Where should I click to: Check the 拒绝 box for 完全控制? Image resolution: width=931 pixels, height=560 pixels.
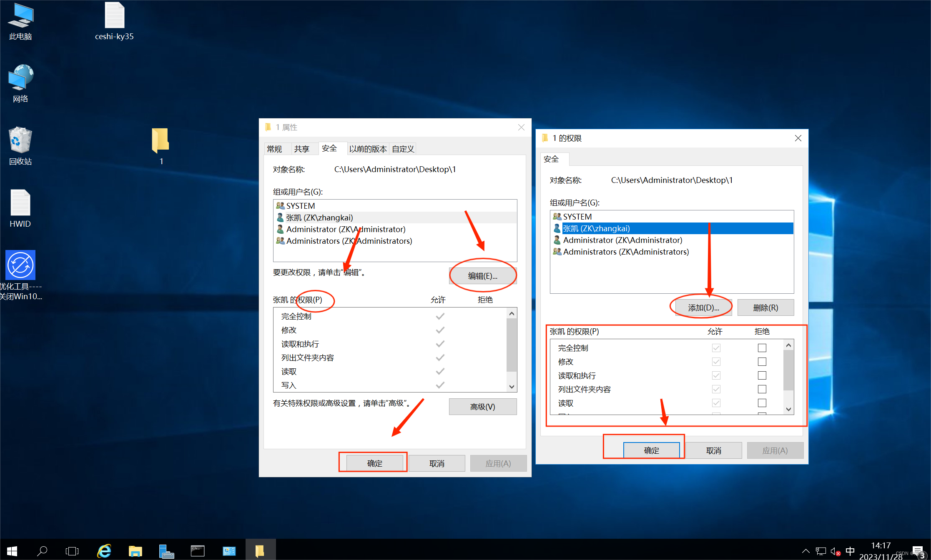coord(762,347)
